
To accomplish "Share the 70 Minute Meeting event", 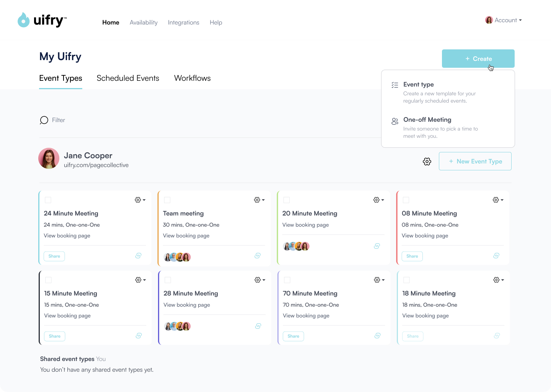I will (293, 336).
